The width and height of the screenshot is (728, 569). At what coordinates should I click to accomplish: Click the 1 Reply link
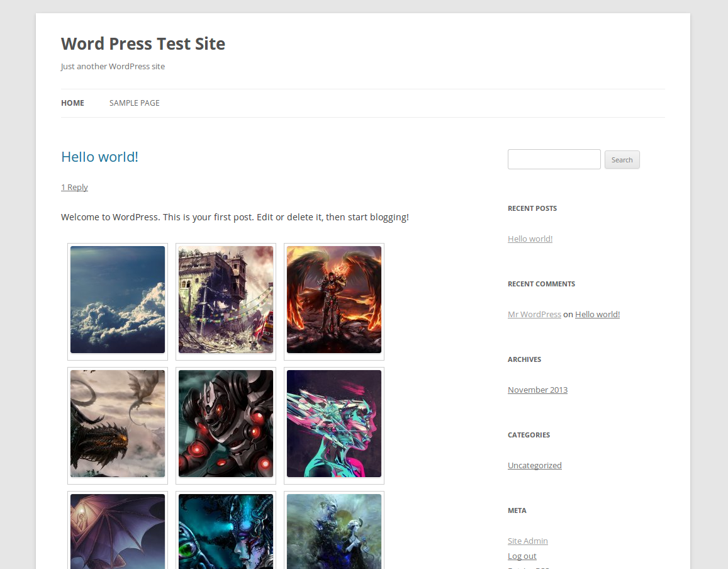click(74, 187)
